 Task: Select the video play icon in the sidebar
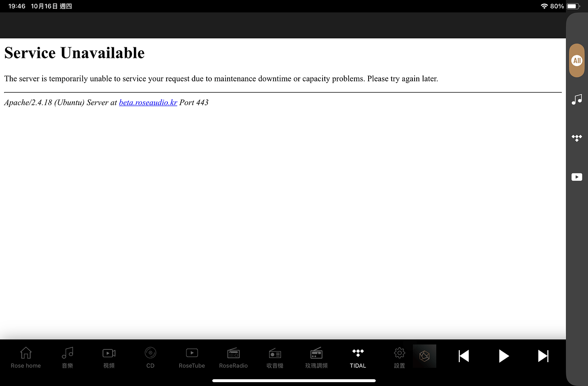point(576,177)
